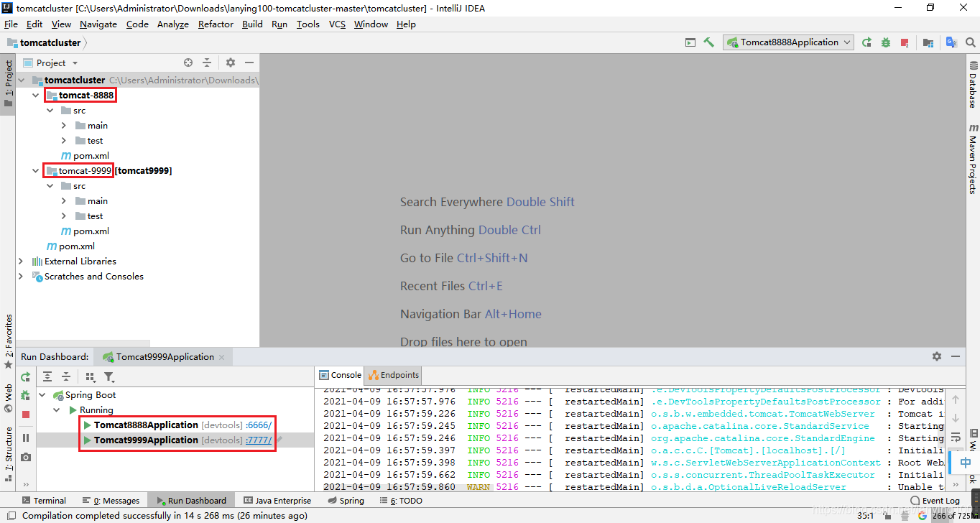Open :6666/ link for Tomcat8888Application
Image resolution: width=980 pixels, height=523 pixels.
pos(258,425)
